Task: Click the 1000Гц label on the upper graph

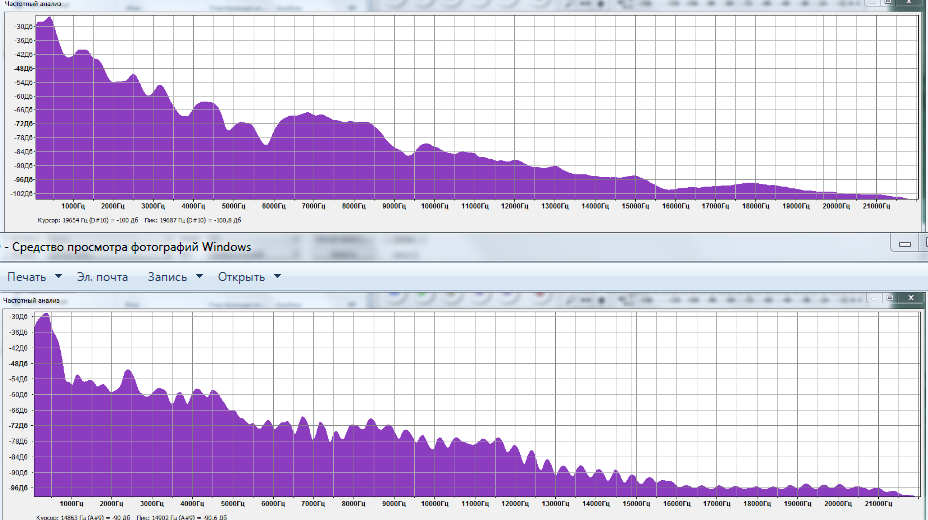Action: (x=73, y=206)
